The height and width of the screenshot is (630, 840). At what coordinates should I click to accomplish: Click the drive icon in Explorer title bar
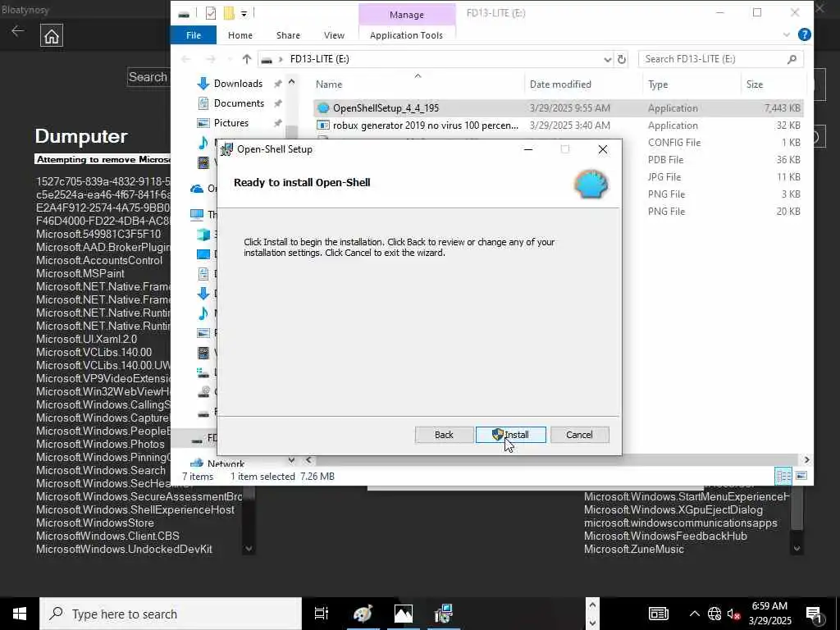pyautogui.click(x=184, y=13)
